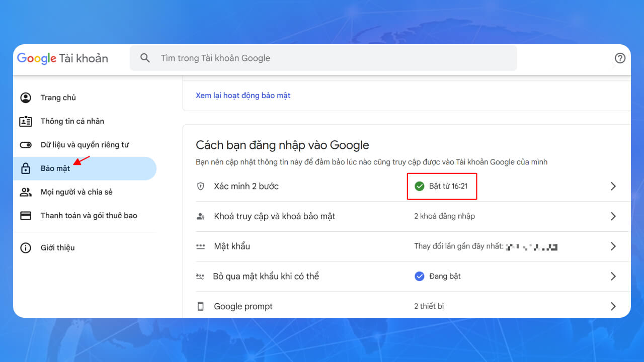
Task: Click the Giới thiệu info icon
Action: pos(25,248)
